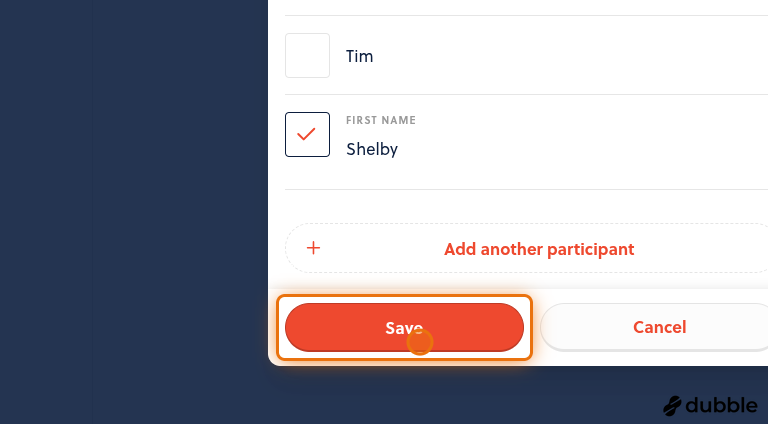Click the Add another participant text
The width and height of the screenshot is (768, 424).
539,249
